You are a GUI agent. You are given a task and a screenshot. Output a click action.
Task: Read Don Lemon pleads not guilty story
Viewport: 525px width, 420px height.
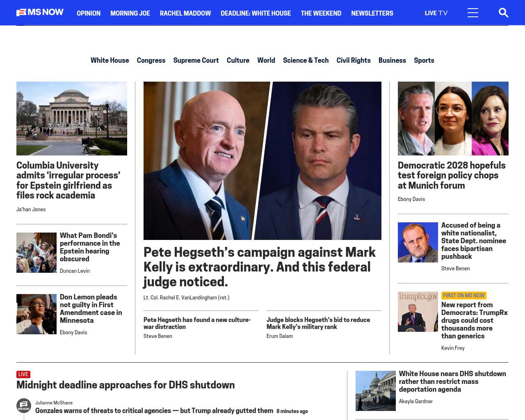pos(91,308)
